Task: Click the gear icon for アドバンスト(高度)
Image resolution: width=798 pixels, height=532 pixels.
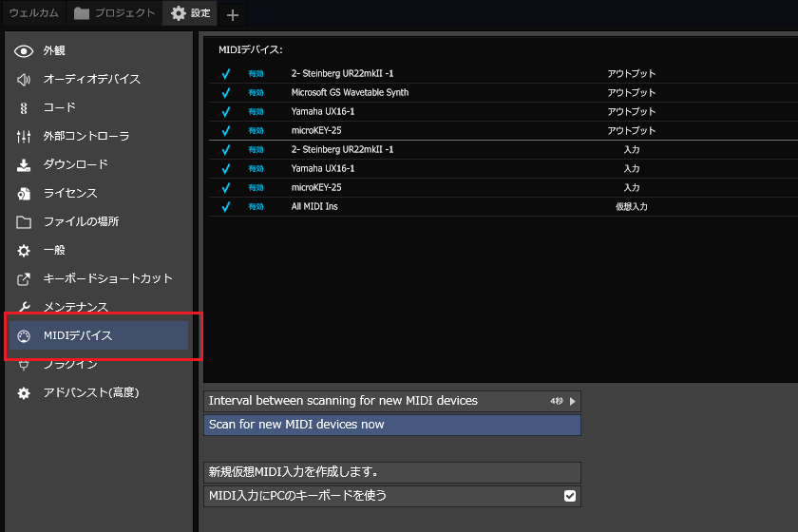Action: (x=25, y=392)
